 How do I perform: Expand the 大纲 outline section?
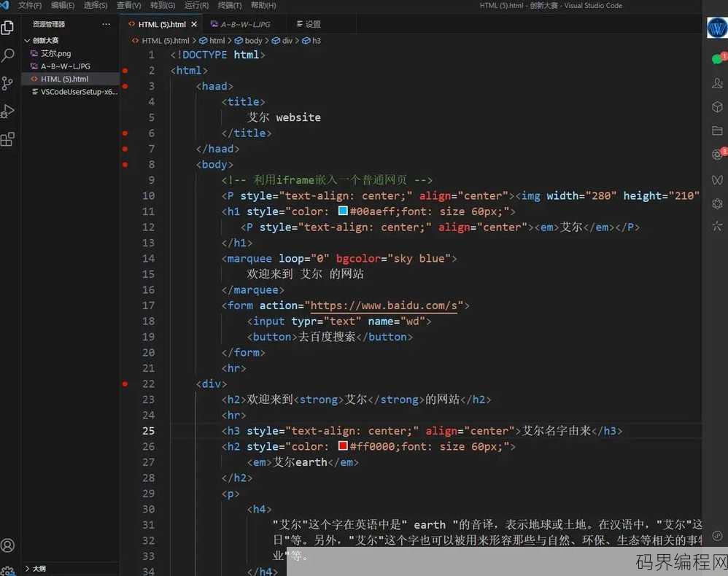click(27, 569)
